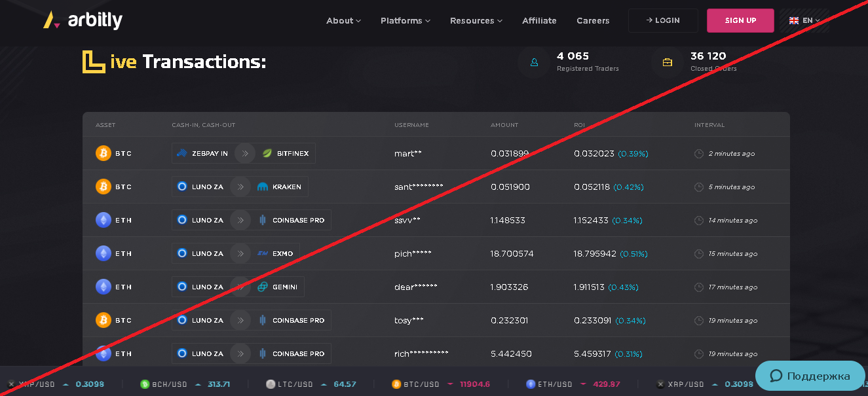Click the LTC/USD ticker coin icon

click(271, 384)
